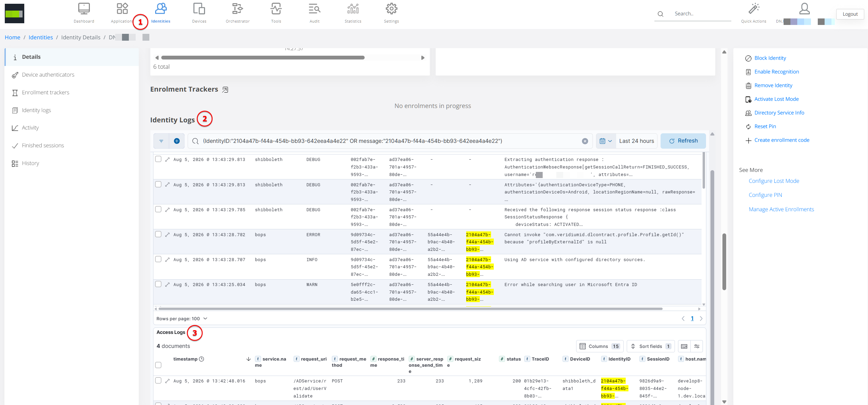Image resolution: width=868 pixels, height=405 pixels.
Task: Open Device authenticators side tab
Action: coord(72,75)
